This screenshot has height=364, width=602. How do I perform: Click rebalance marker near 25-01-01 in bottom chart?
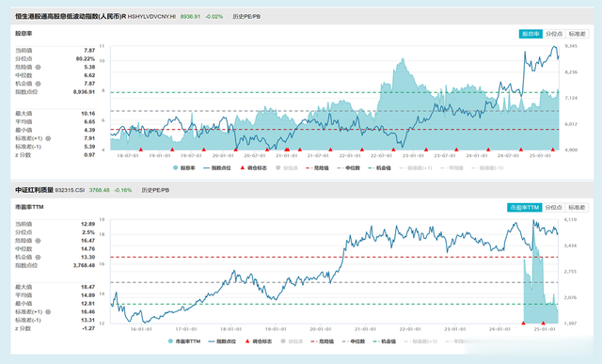[x=544, y=323]
